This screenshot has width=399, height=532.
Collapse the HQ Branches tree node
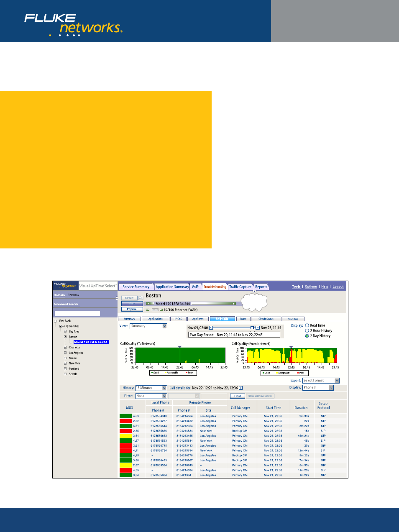[x=61, y=326]
